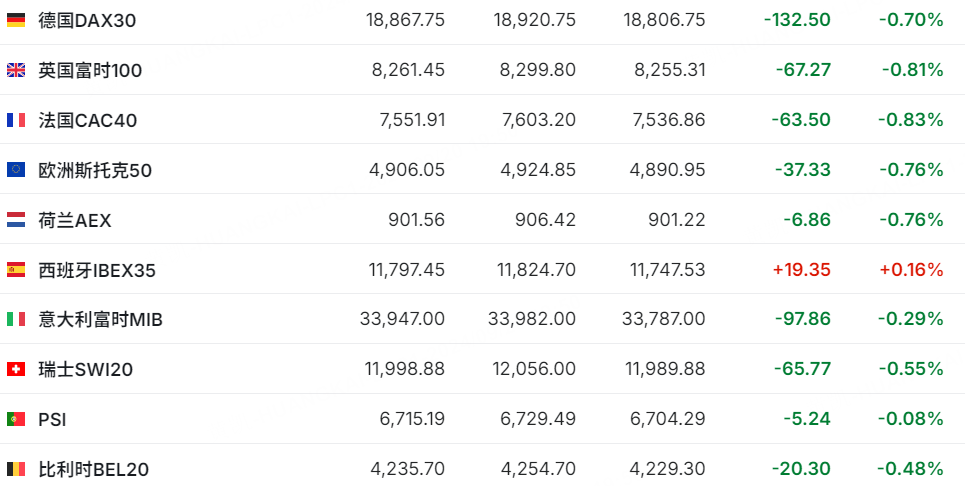This screenshot has width=965, height=486.
Task: Click the UK flag icon
Action: [16, 70]
